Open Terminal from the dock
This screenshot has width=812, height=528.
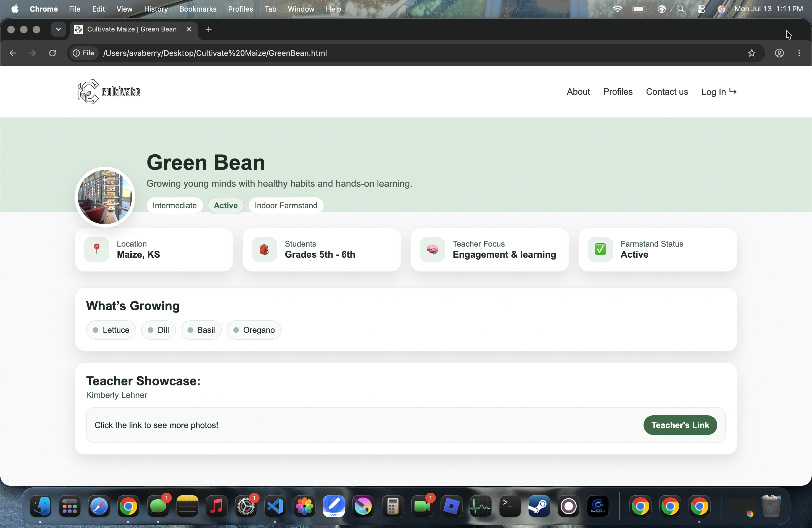point(510,506)
